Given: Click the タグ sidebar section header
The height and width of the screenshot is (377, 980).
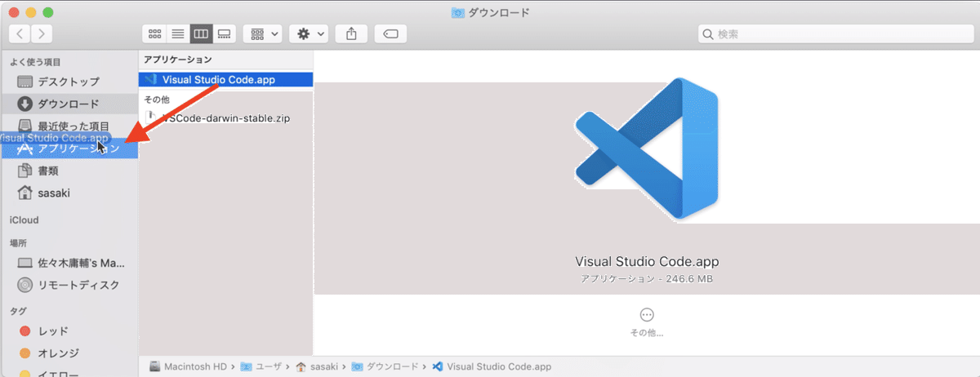Looking at the screenshot, I should click(x=18, y=311).
